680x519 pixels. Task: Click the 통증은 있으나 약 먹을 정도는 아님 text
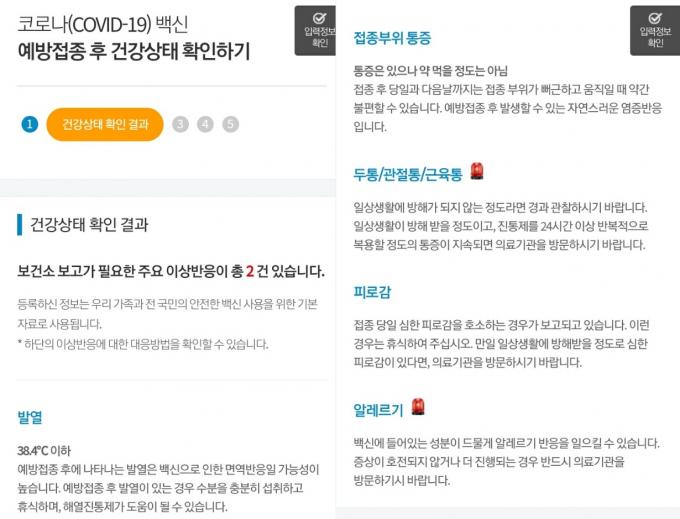tap(430, 71)
